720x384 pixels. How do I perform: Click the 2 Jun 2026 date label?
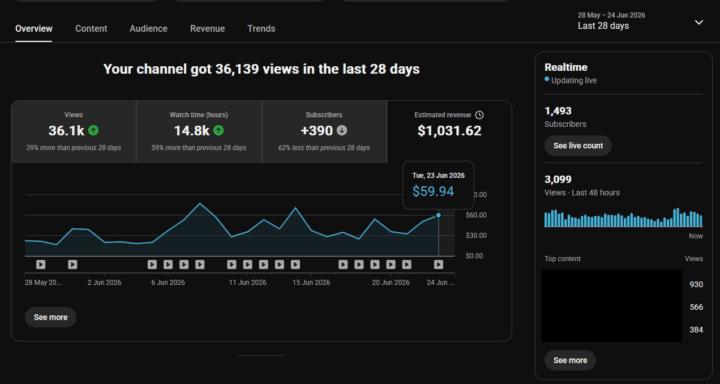104,282
